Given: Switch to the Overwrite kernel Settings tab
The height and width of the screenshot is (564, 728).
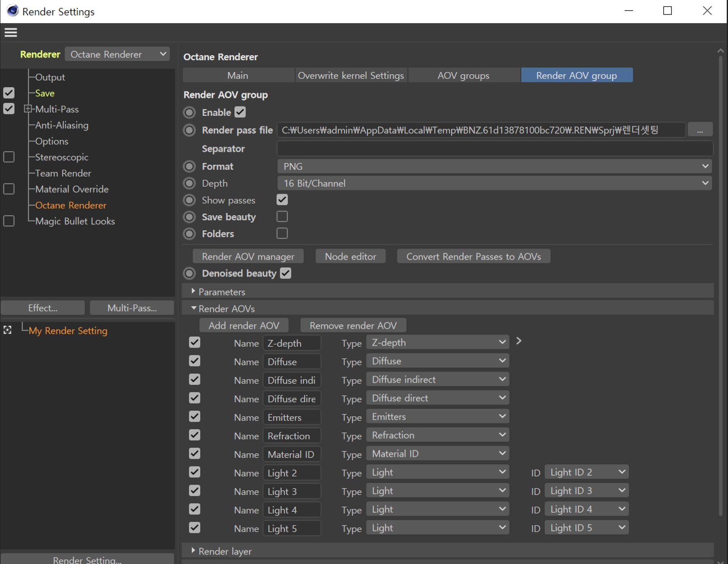Looking at the screenshot, I should pyautogui.click(x=351, y=75).
